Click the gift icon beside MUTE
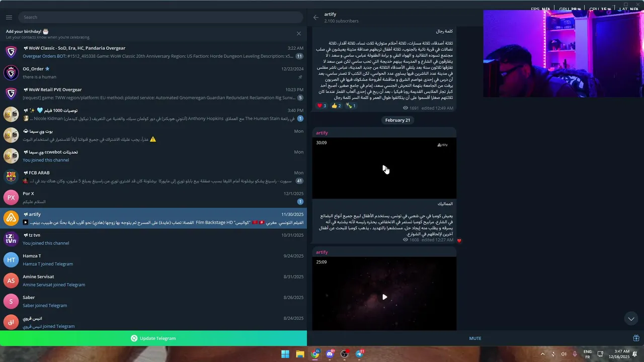644x362 pixels. point(636,338)
